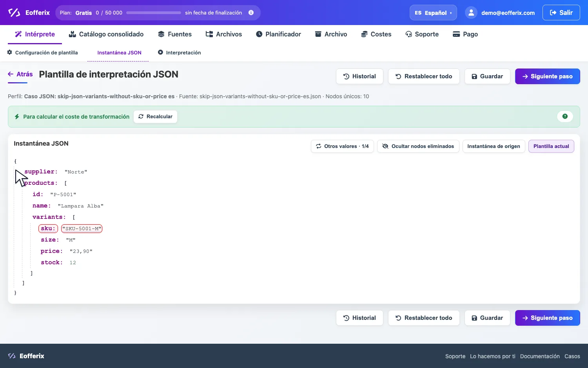Viewport: 588px width, 368px height.
Task: Click the "P-5001" value
Action: click(x=63, y=195)
